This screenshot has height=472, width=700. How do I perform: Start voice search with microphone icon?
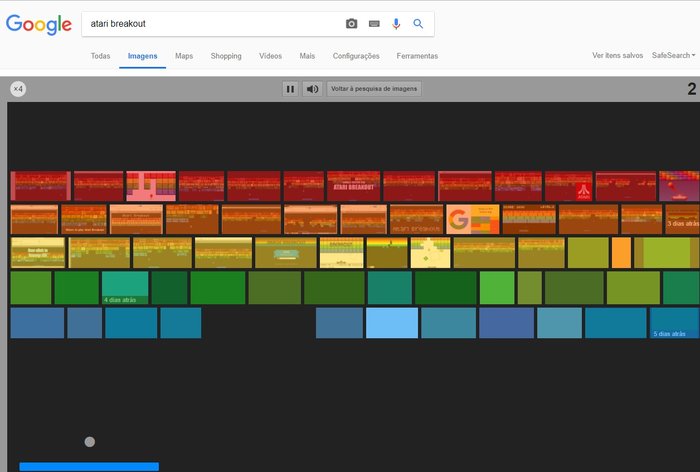point(396,24)
